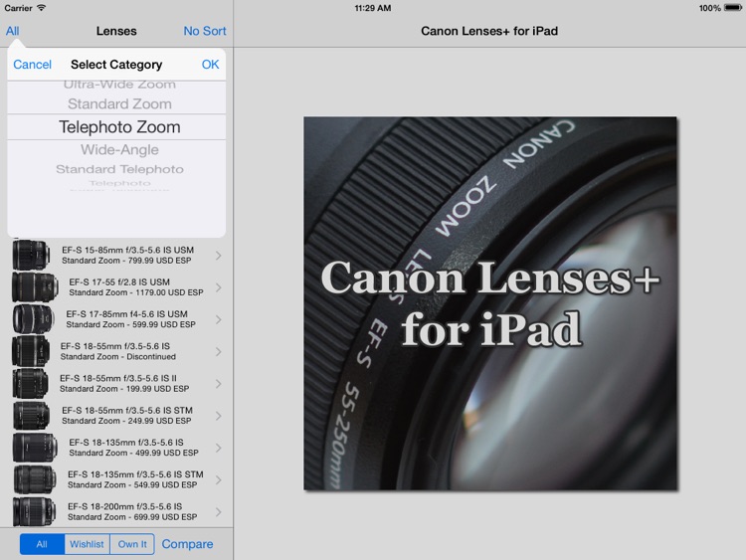Open EF-S 17-85mm lens thumbnail
This screenshot has height=560, width=746.
(33, 319)
